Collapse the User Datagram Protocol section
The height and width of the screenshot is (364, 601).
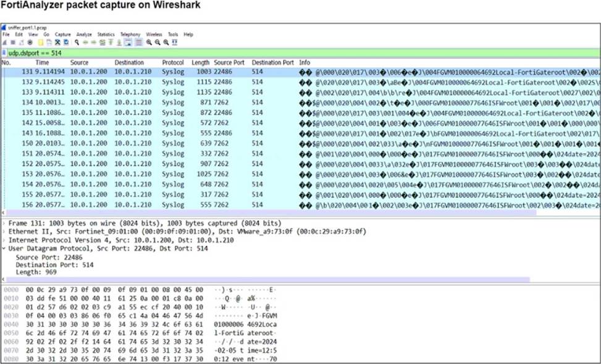pos(4,249)
